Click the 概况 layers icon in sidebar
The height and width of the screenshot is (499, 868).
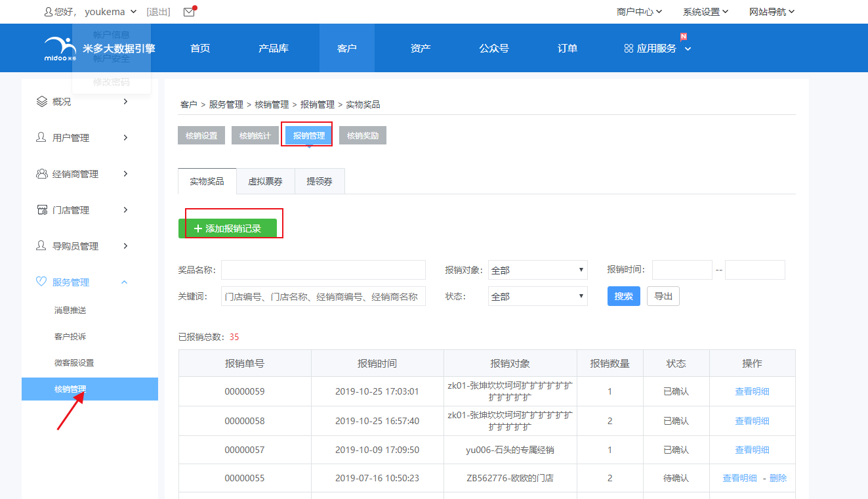[41, 102]
